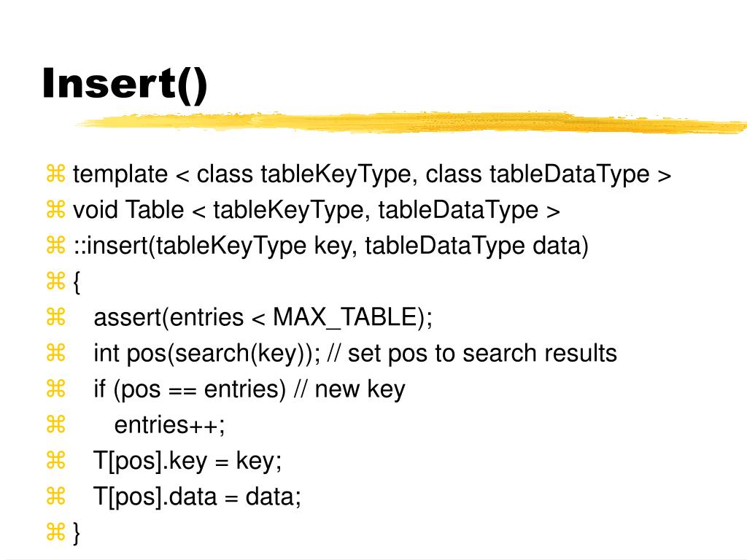Click the text 'assert(entries < MAX_TABLE);'
The image size is (747, 560).
pyautogui.click(x=263, y=318)
